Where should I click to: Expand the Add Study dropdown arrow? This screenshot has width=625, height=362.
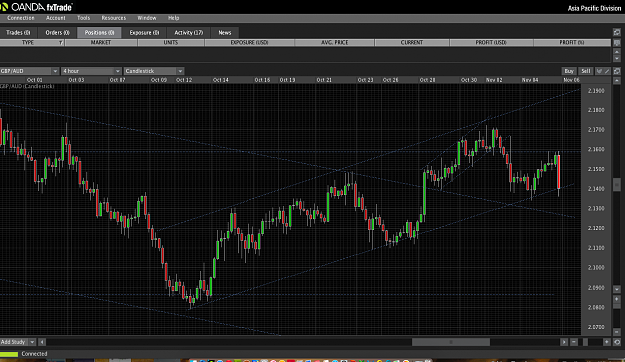point(32,342)
